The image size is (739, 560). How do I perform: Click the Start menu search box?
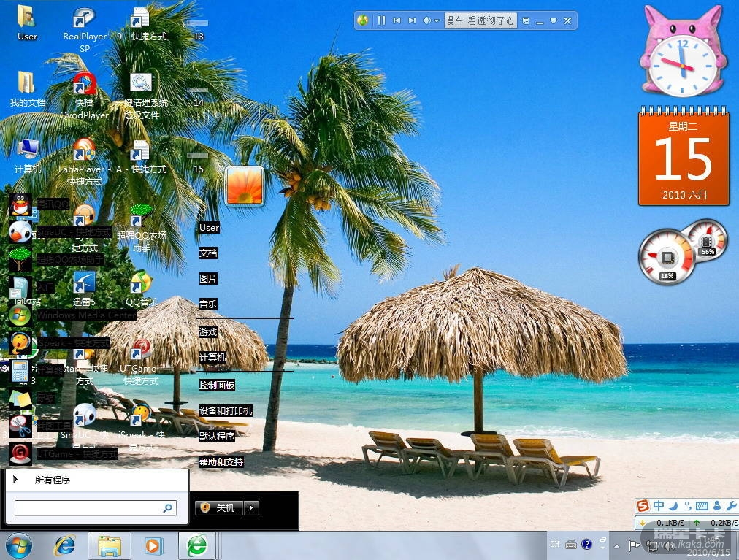[88, 508]
